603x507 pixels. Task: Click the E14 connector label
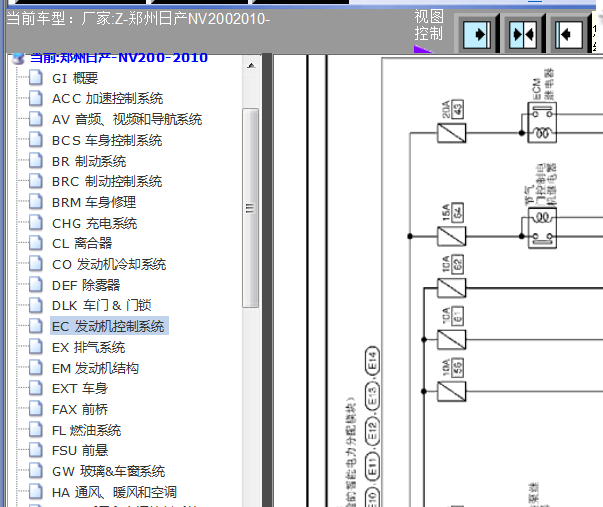tap(372, 360)
